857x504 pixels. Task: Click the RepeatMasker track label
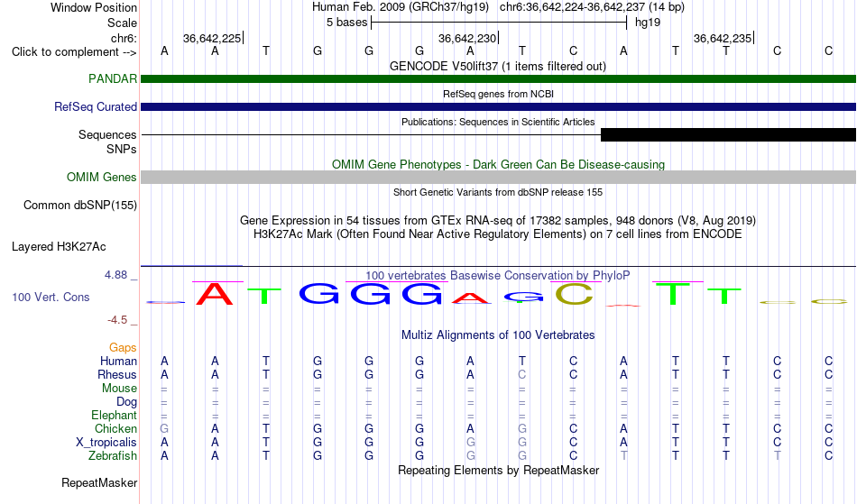[x=99, y=482]
